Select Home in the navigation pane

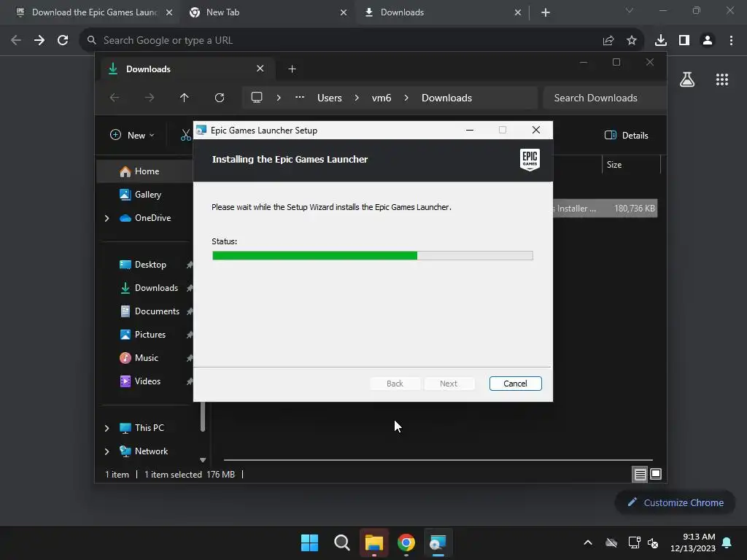click(x=145, y=171)
